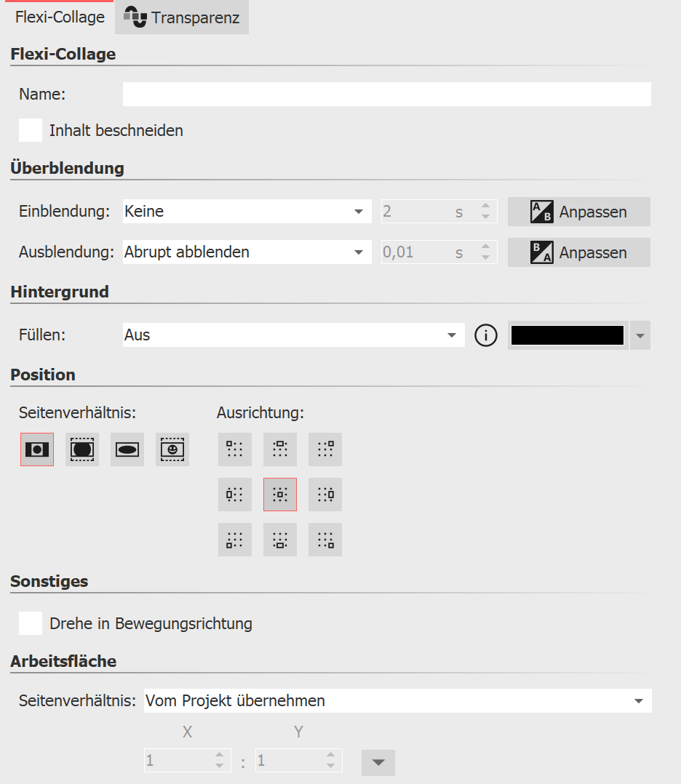This screenshot has height=784, width=681.
Task: Set Ausrichtung to center
Action: [280, 495]
